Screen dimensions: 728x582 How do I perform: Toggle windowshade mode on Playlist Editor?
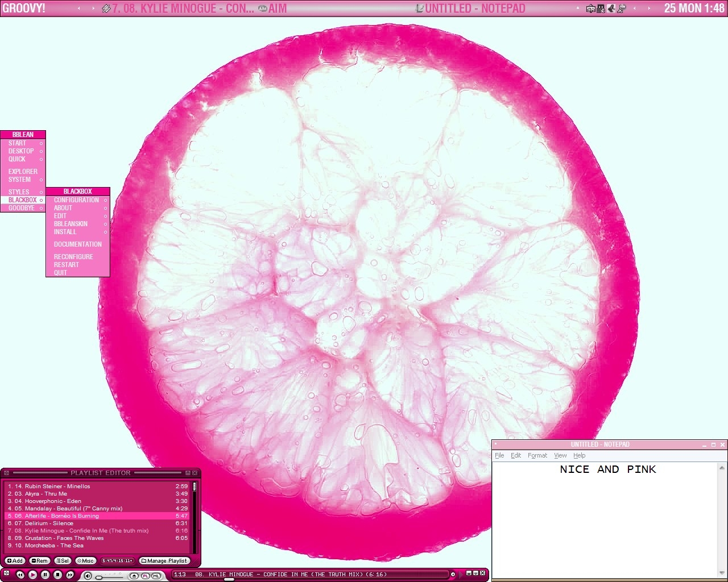[188, 473]
